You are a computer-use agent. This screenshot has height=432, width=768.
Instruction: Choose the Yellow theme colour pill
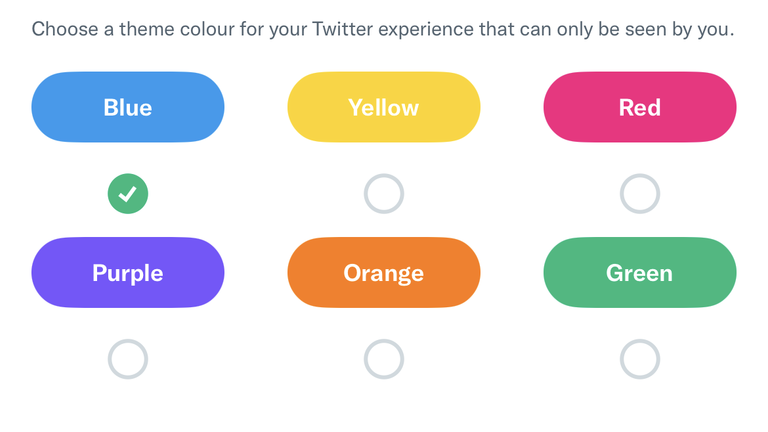coord(384,107)
